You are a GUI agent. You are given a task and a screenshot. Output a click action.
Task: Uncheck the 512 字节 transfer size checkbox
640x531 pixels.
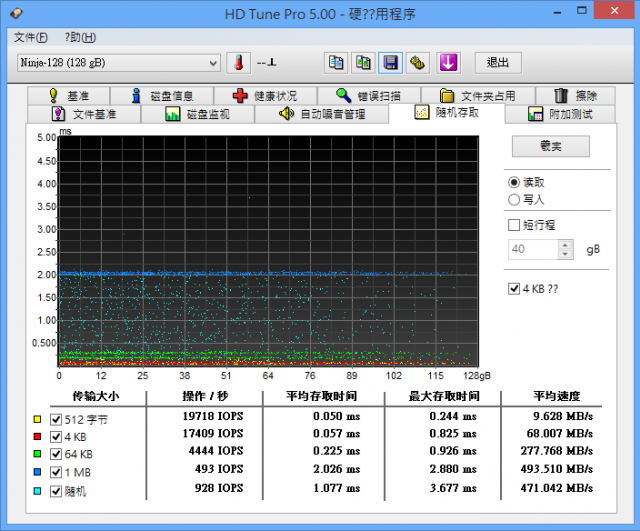[56, 419]
